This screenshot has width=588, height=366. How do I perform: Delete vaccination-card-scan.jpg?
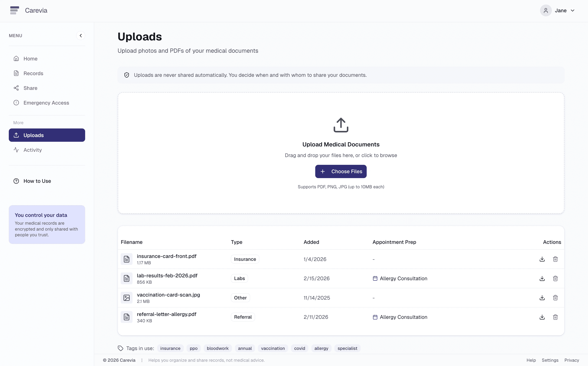pos(555,298)
